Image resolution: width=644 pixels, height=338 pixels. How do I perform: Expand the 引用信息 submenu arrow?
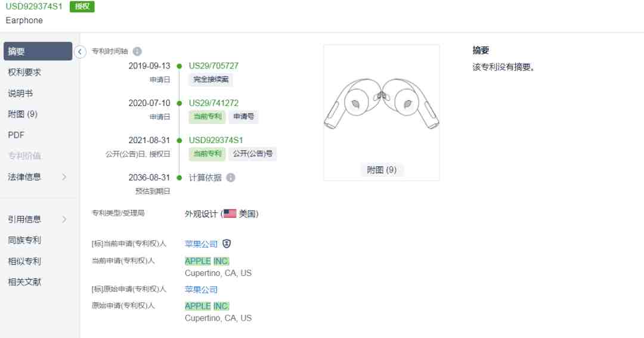(64, 219)
